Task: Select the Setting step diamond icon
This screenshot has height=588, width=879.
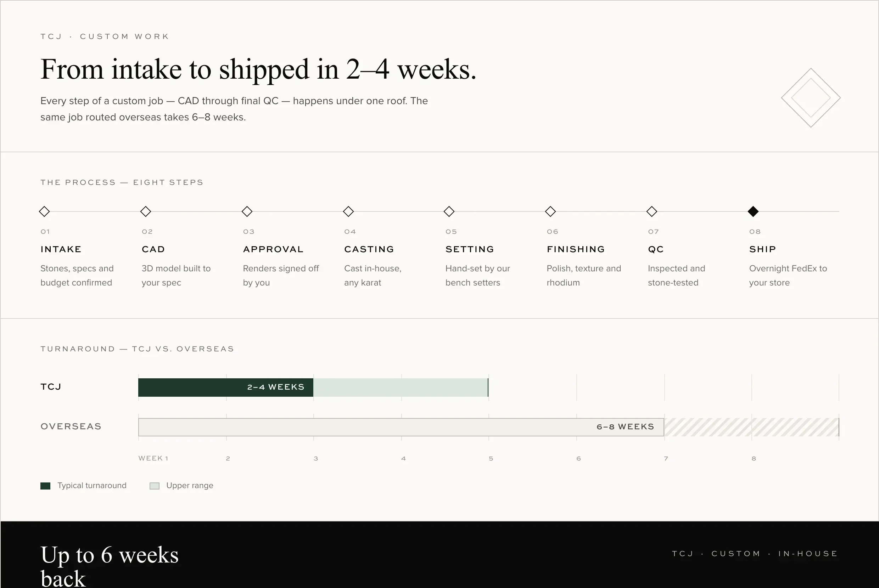Action: point(449,211)
